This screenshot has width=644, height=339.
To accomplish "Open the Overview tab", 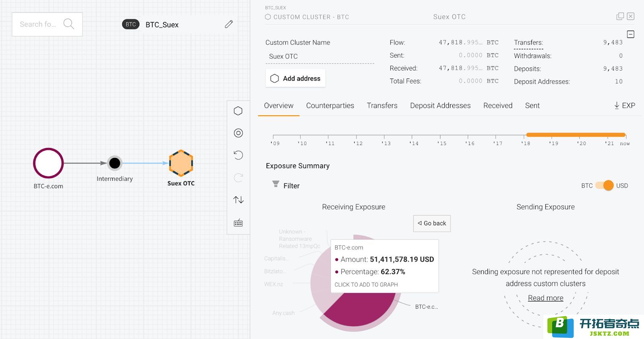I will (279, 106).
